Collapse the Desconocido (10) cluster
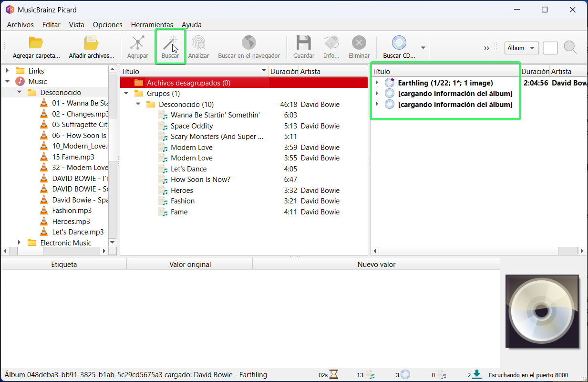The width and height of the screenshot is (588, 382). tap(138, 105)
